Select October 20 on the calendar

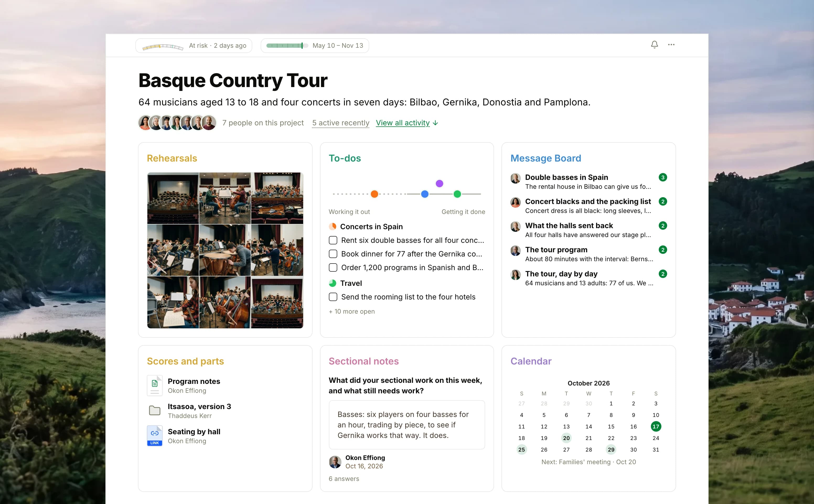point(566,438)
